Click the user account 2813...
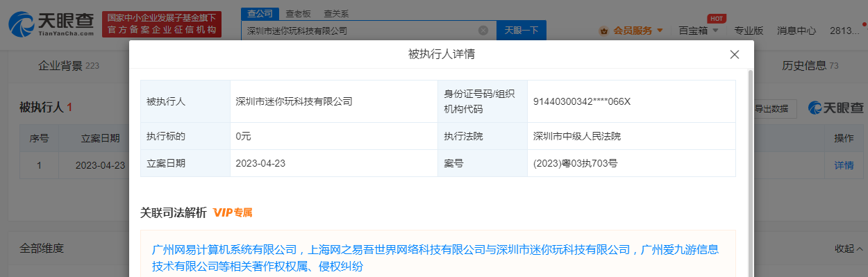The image size is (868, 277). tap(844, 31)
